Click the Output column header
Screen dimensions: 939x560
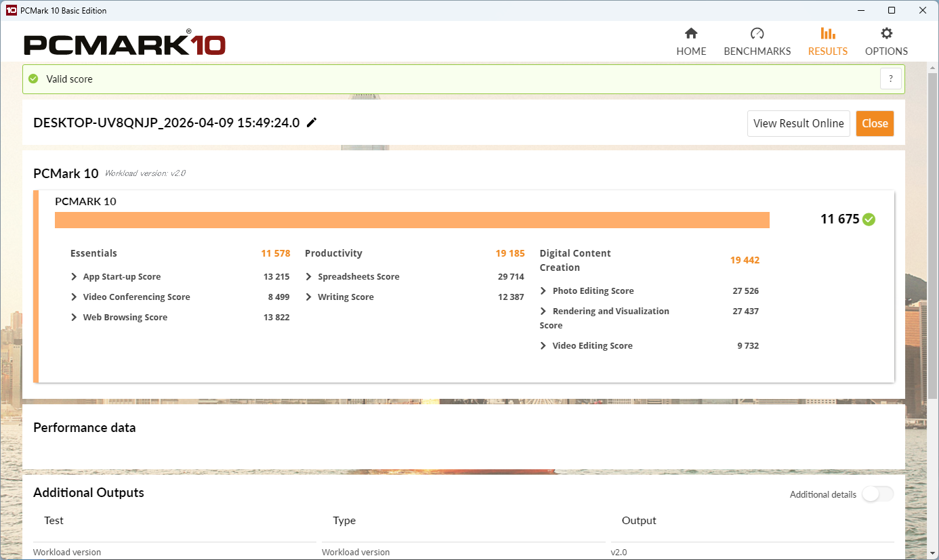(639, 520)
